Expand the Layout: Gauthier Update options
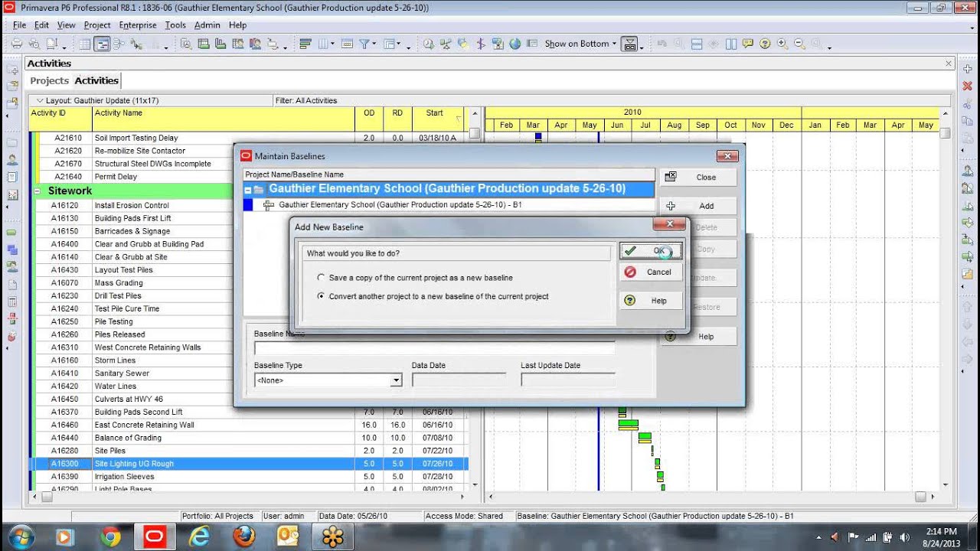 click(x=40, y=100)
